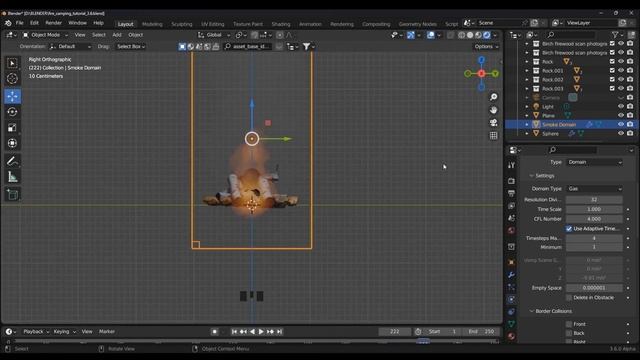640x360 pixels.
Task: Open timeline Playback popover
Action: [x=36, y=332]
